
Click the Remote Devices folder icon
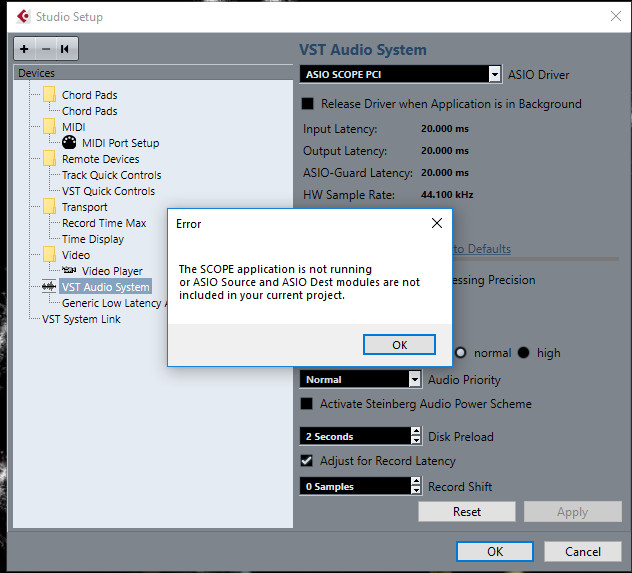pyautogui.click(x=50, y=158)
